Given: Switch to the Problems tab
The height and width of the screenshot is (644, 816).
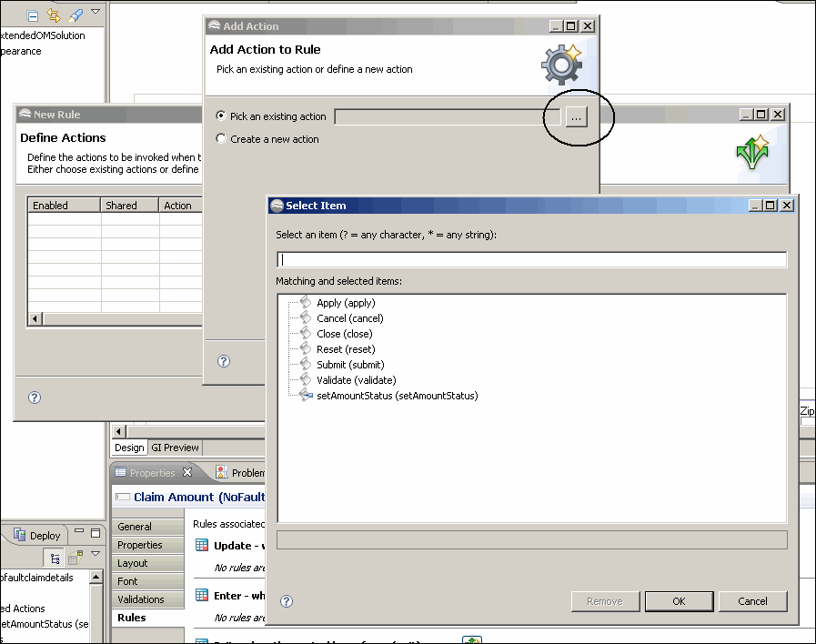Looking at the screenshot, I should coord(247,473).
